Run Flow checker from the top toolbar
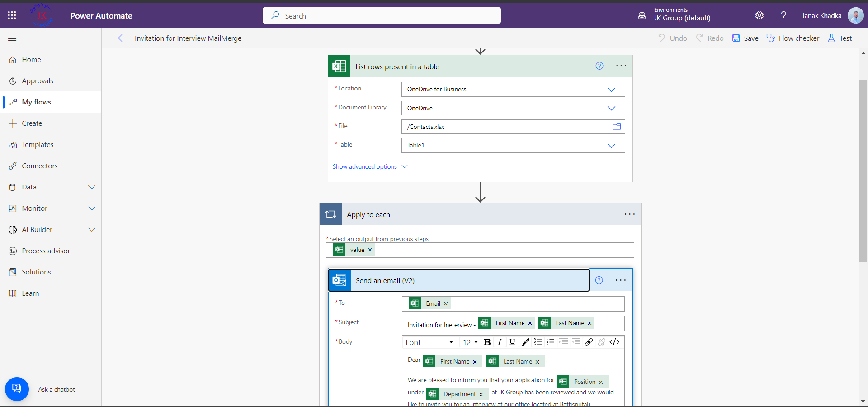The image size is (868, 407). (x=793, y=38)
